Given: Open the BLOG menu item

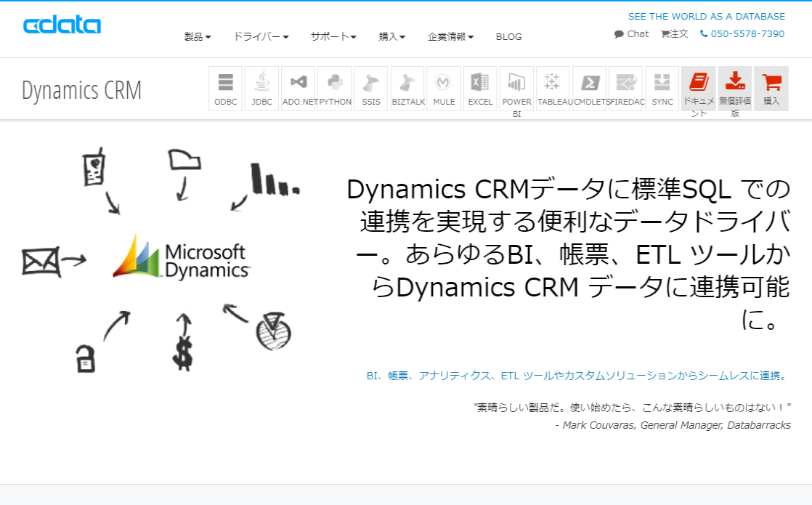Looking at the screenshot, I should (x=508, y=36).
